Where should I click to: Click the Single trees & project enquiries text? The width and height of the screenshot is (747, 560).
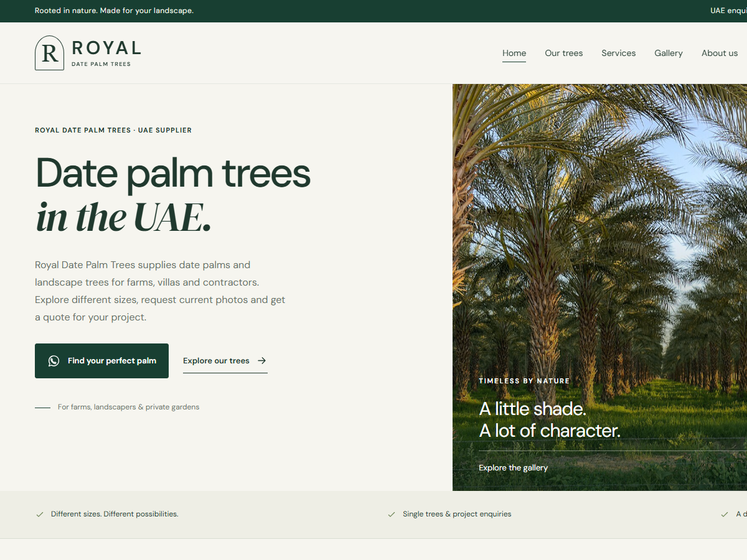point(457,514)
